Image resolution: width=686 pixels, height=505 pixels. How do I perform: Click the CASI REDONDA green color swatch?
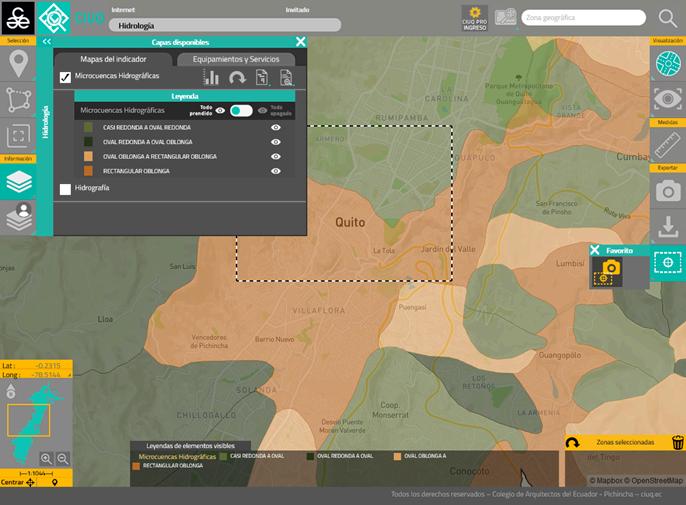[x=88, y=127]
